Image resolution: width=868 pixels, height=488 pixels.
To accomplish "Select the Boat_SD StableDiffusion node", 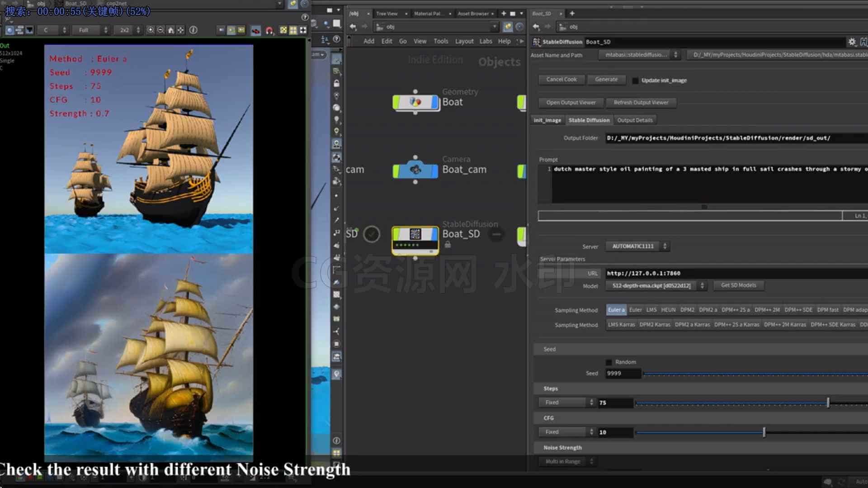I will click(x=415, y=240).
